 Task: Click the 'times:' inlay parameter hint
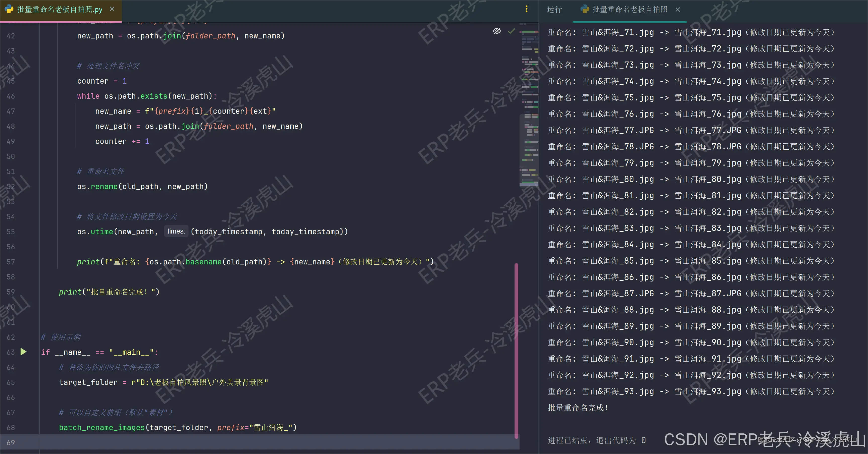tap(176, 231)
